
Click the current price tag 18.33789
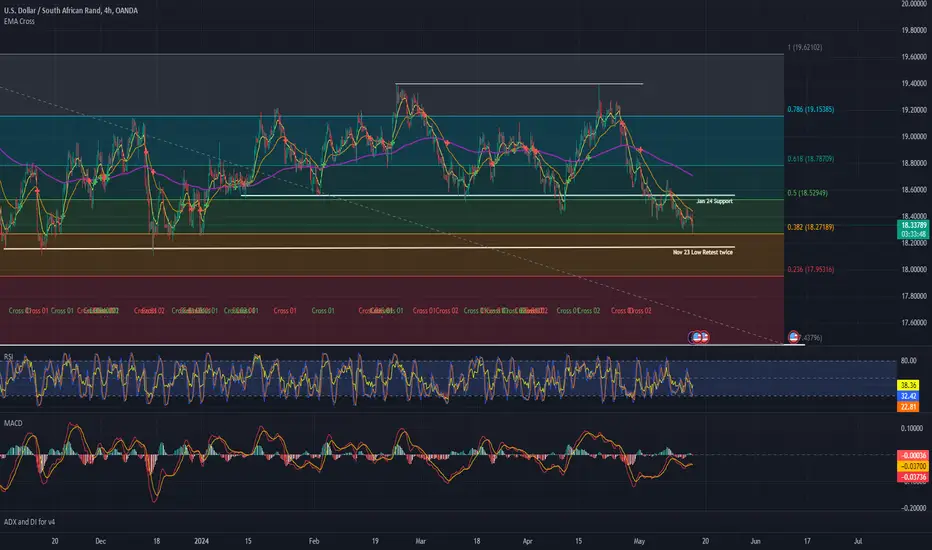pos(913,225)
